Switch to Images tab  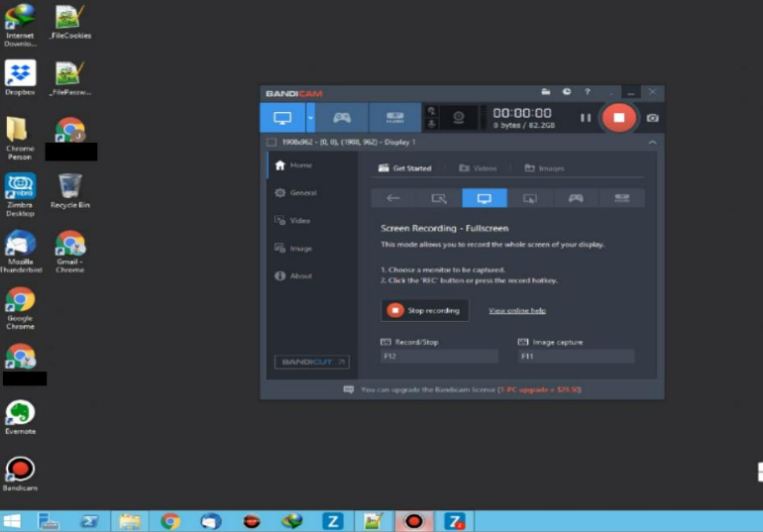pyautogui.click(x=545, y=168)
